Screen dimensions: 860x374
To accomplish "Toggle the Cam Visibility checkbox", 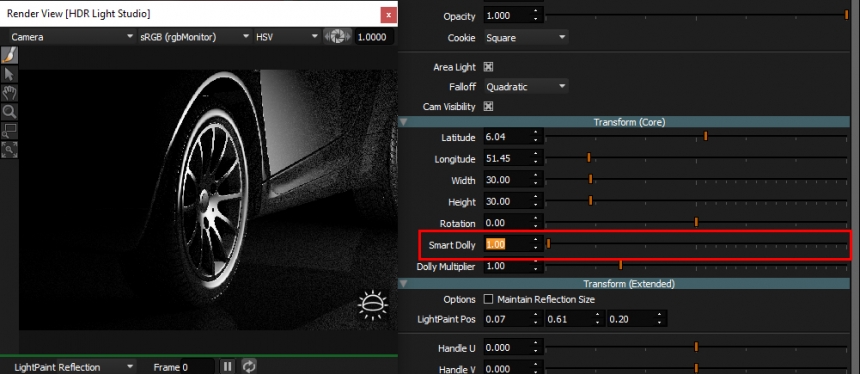I will tap(488, 106).
